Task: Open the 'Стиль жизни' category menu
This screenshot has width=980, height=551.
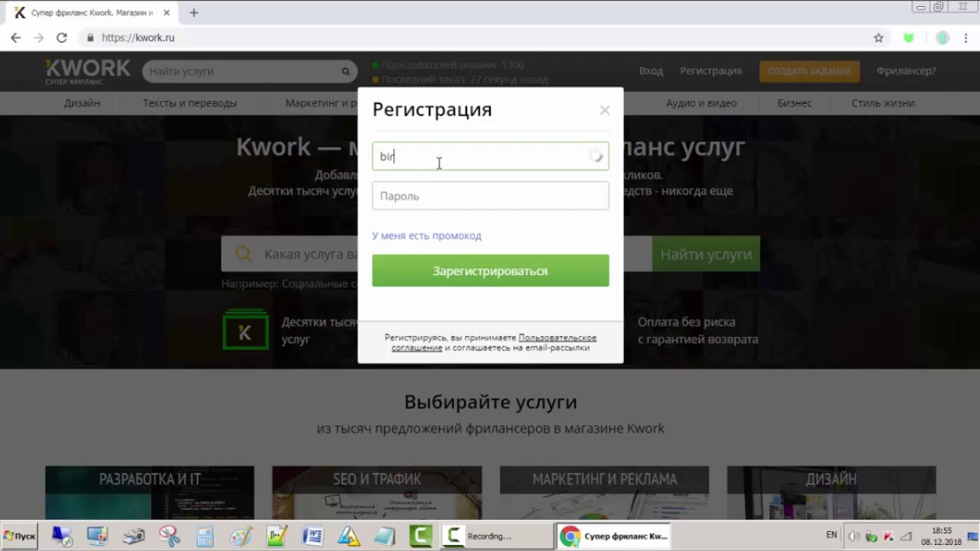Action: point(883,103)
